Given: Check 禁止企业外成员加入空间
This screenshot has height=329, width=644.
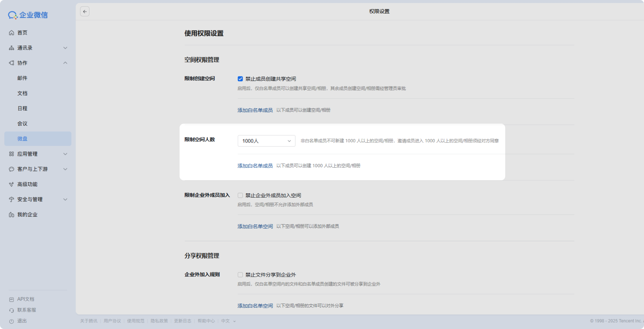Looking at the screenshot, I should point(240,195).
